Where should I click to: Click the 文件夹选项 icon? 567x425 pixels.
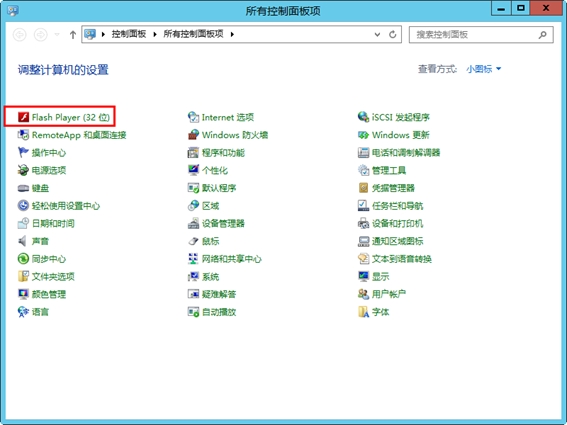24,277
